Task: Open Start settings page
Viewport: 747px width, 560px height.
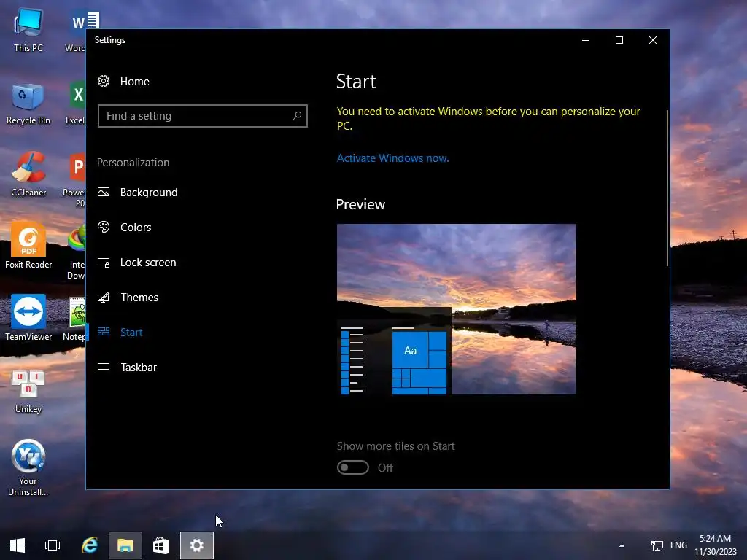Action: (131, 332)
